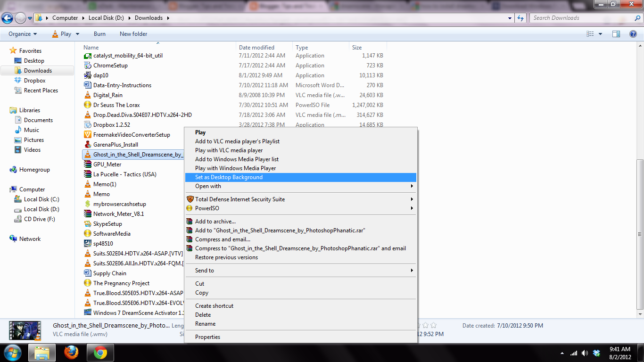The width and height of the screenshot is (644, 362).
Task: Select Desktop in Favorites
Action: point(34,61)
